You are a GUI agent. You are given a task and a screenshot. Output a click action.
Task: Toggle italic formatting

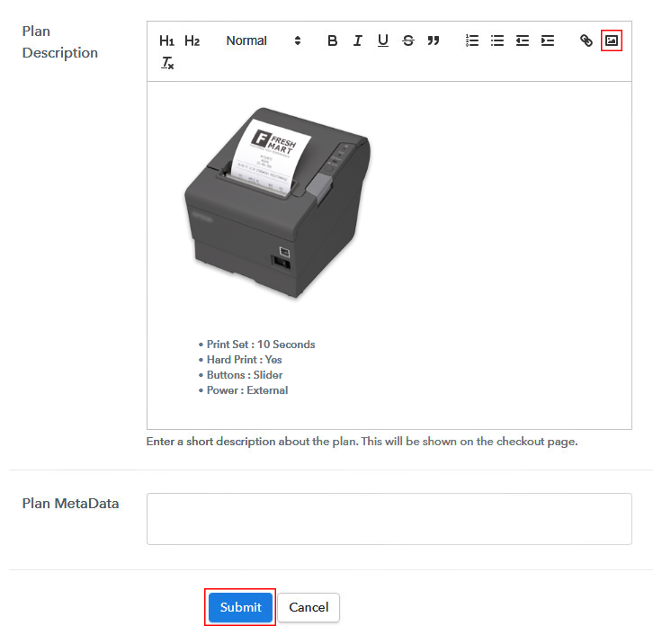tap(357, 40)
